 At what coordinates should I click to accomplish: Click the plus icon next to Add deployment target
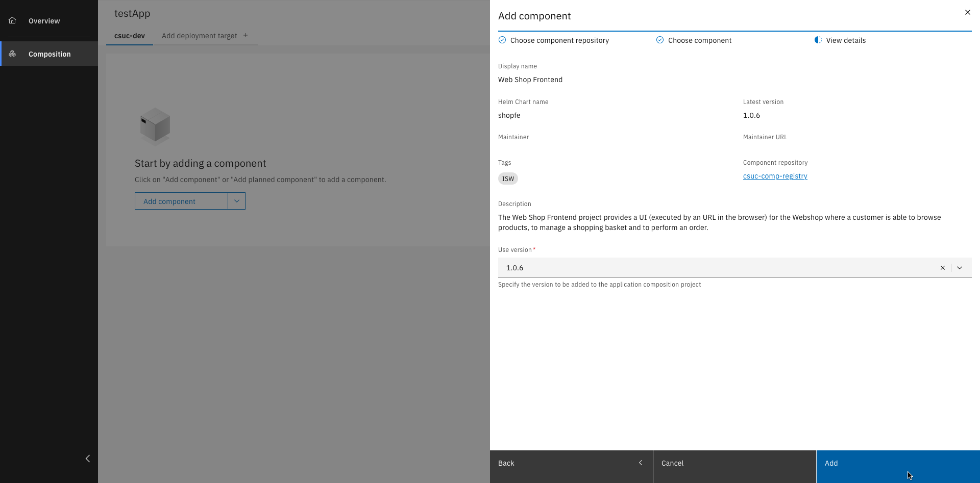pyautogui.click(x=246, y=35)
